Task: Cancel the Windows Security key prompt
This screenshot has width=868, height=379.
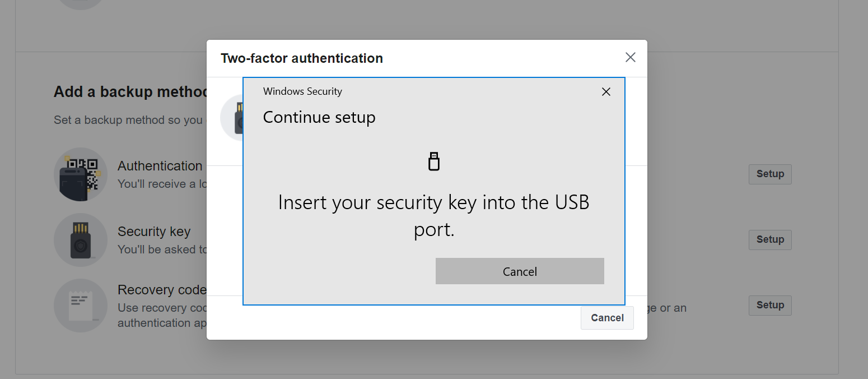Action: tap(520, 271)
